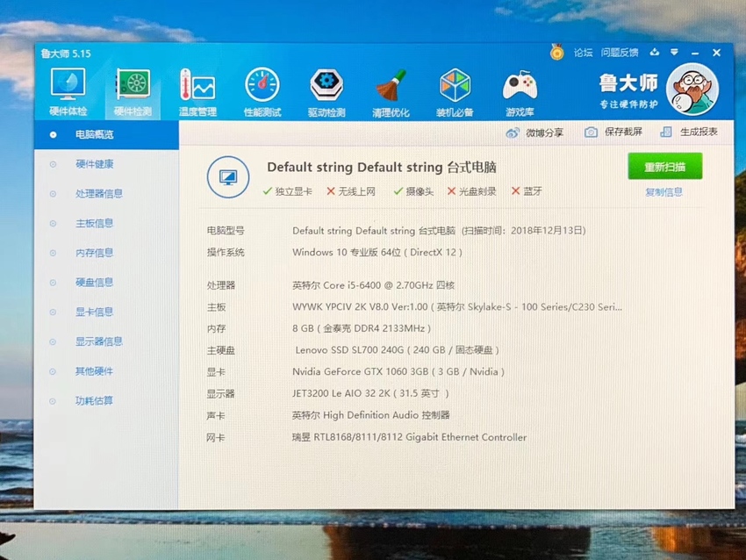The width and height of the screenshot is (746, 560).
Task: Click the skin/upload icon in title bar
Action: click(x=655, y=52)
